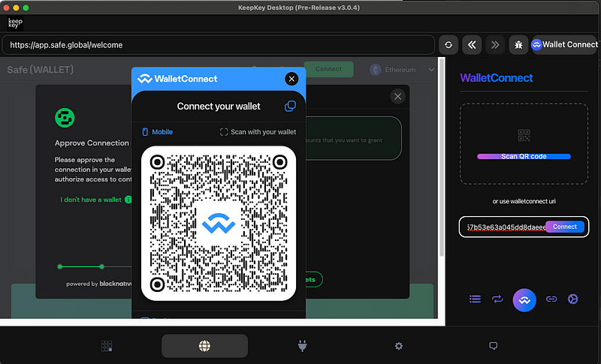Select Scan with your wallet tab
The height and width of the screenshot is (364, 601).
tap(258, 132)
